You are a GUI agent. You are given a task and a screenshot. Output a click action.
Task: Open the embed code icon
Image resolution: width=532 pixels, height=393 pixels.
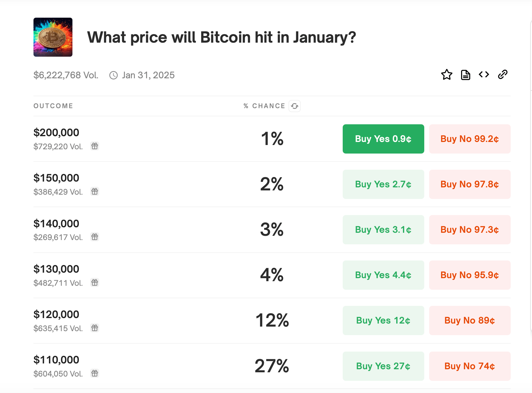pyautogui.click(x=484, y=75)
